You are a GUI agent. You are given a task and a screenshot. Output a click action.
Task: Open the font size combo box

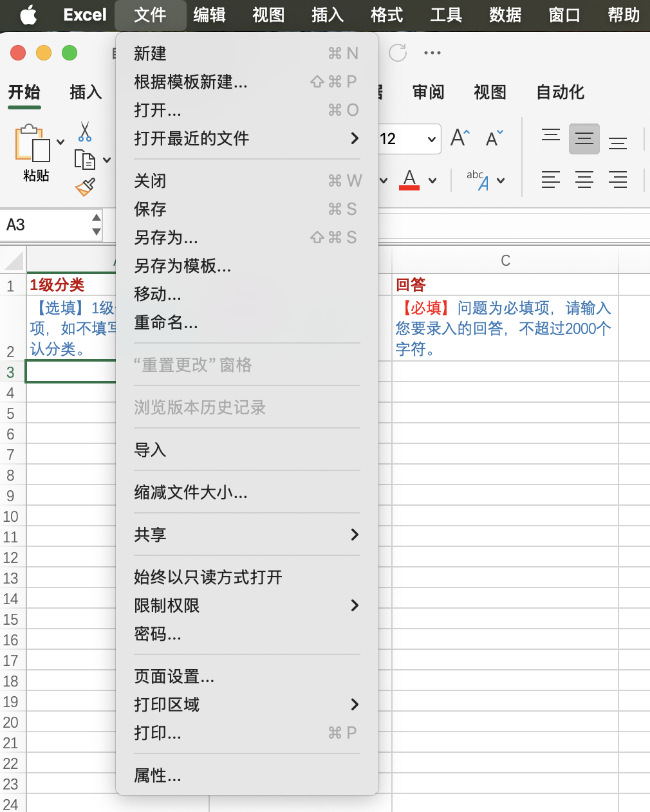(409, 139)
